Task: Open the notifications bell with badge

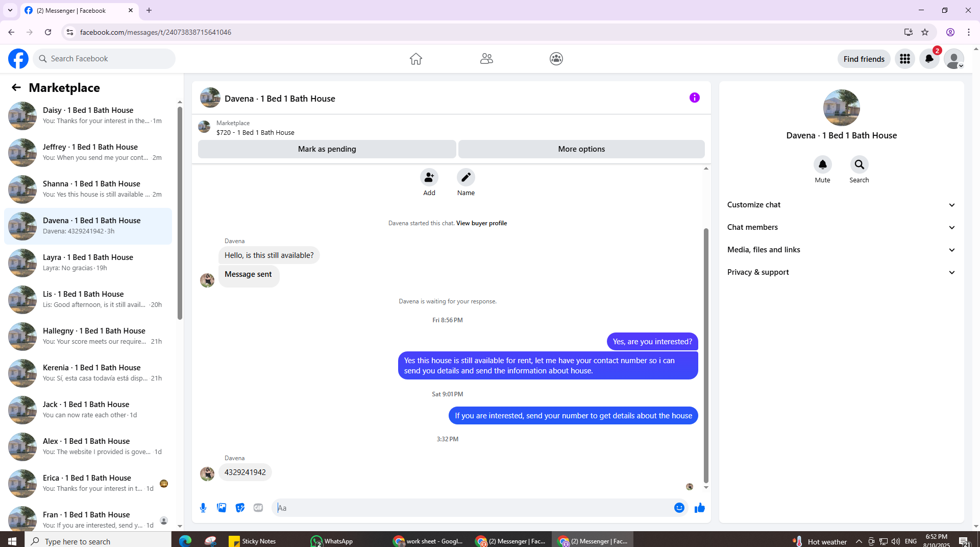Action: coord(929,59)
